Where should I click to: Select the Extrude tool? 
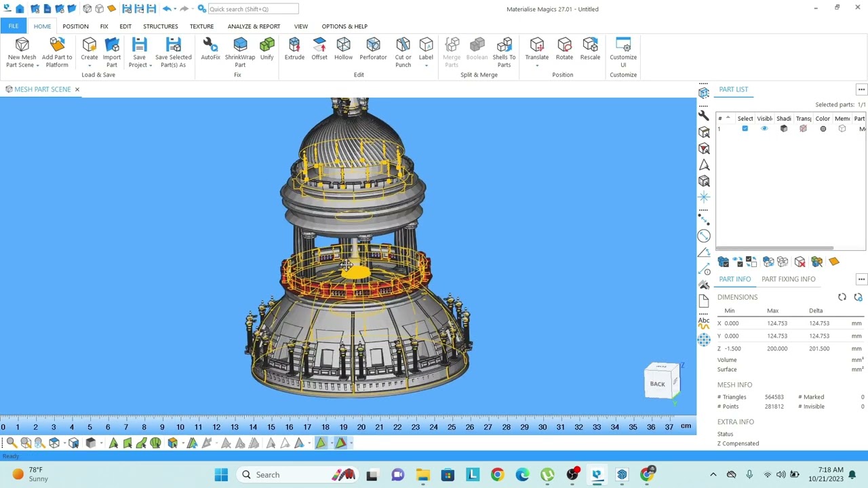click(294, 49)
